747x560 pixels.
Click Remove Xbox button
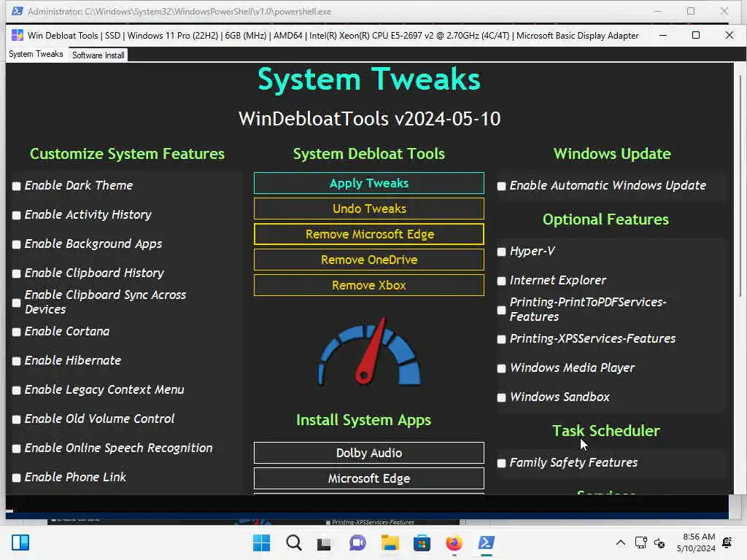click(368, 285)
